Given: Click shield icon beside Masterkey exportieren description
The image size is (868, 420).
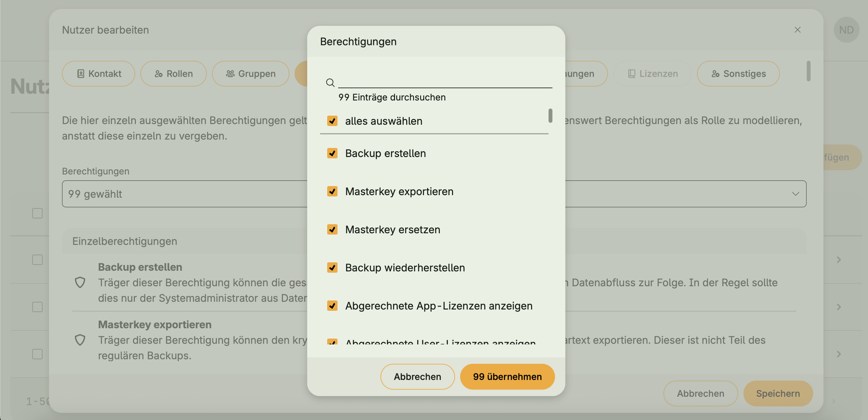Looking at the screenshot, I should pos(80,340).
